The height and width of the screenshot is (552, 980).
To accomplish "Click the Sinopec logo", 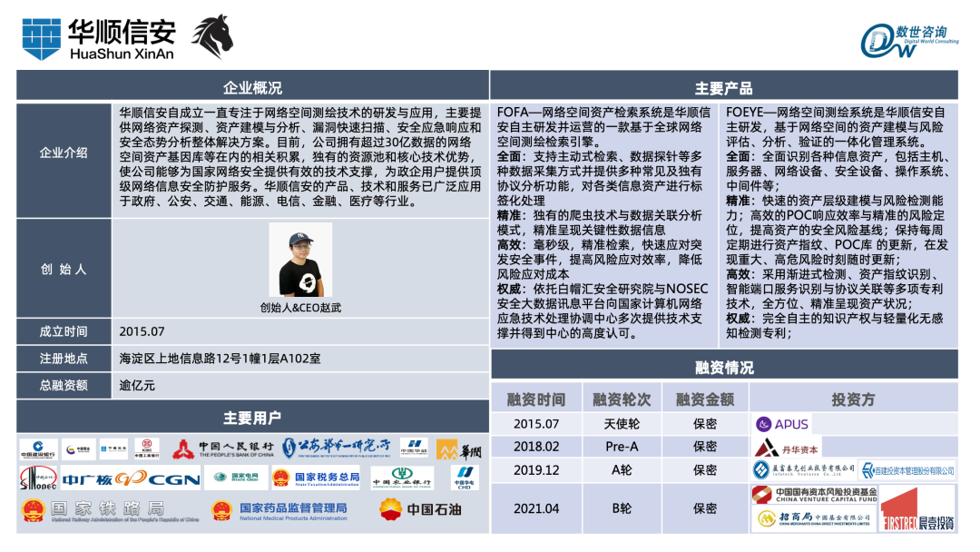I will coord(37,478).
